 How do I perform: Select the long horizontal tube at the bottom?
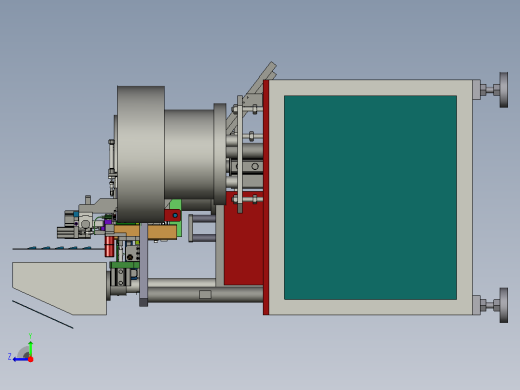point(205,295)
